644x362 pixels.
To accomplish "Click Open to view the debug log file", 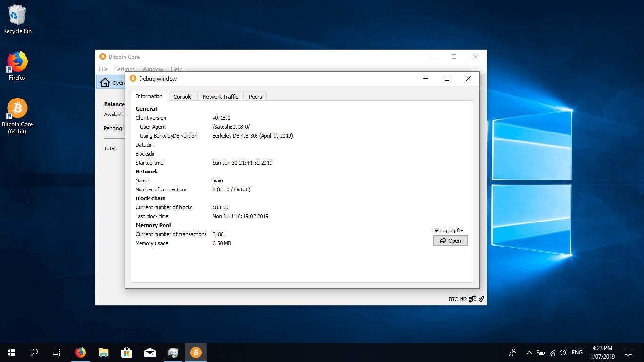I will click(x=450, y=240).
